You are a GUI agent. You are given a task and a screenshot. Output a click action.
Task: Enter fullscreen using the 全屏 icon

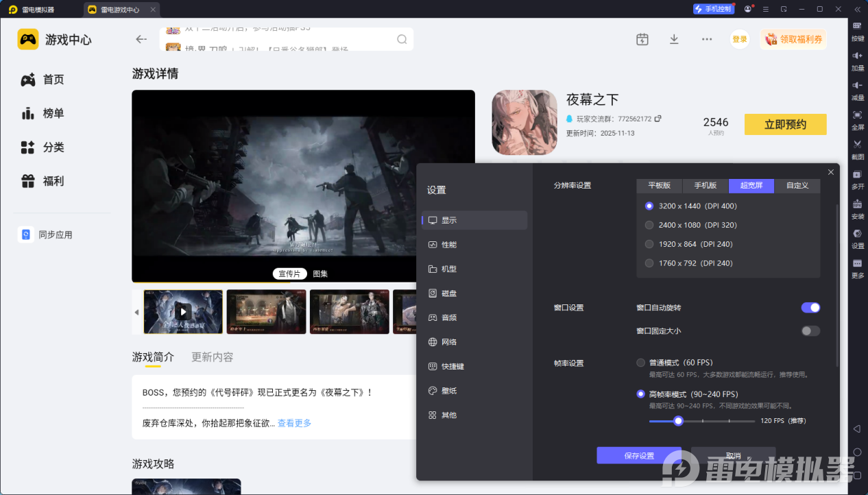[857, 118]
